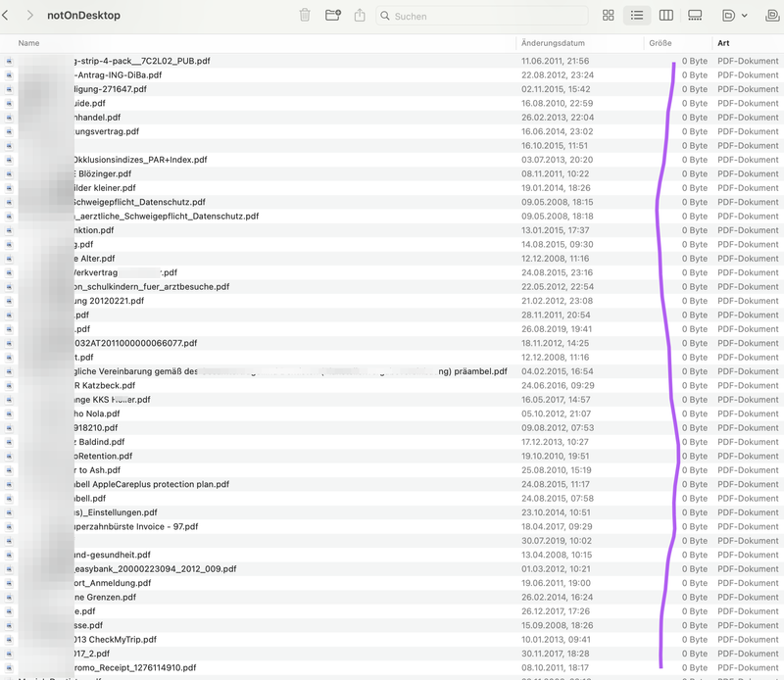Switch to gallery view
Image resolution: width=784 pixels, height=680 pixels.
695,16
